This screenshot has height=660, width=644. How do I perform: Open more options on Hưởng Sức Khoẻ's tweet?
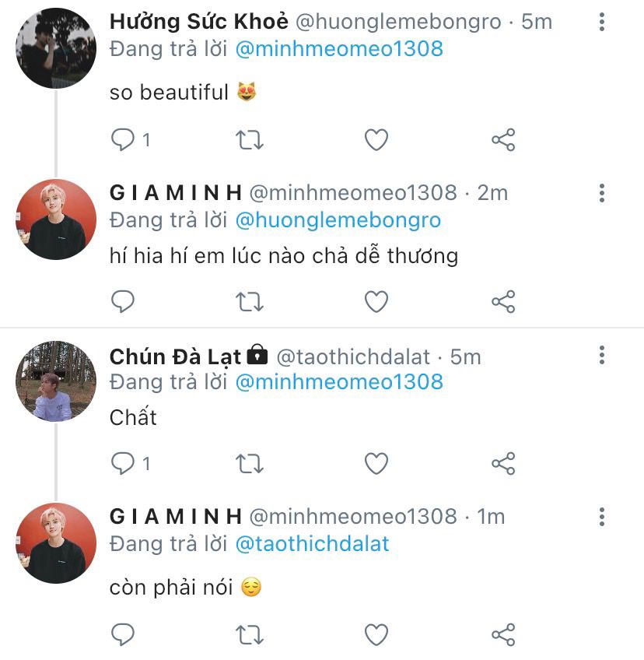pyautogui.click(x=601, y=22)
